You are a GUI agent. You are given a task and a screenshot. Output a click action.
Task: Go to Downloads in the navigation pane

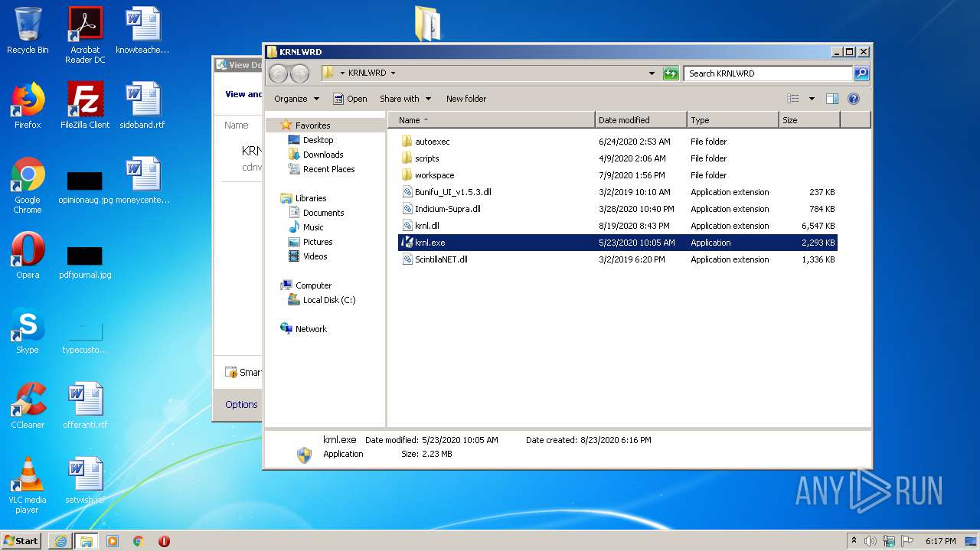[322, 155]
